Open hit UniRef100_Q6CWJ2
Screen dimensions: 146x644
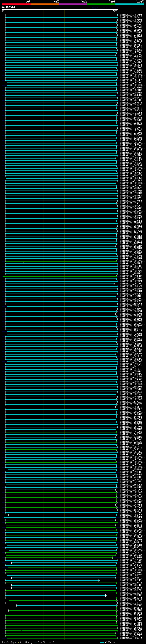(131, 17)
